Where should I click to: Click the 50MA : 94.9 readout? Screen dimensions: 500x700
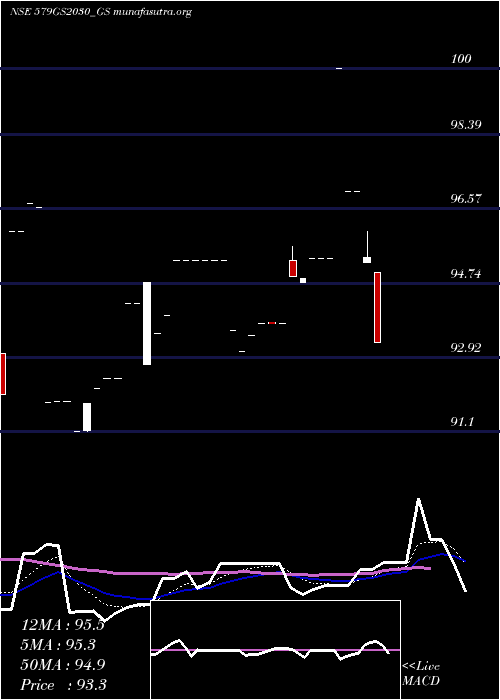62,665
